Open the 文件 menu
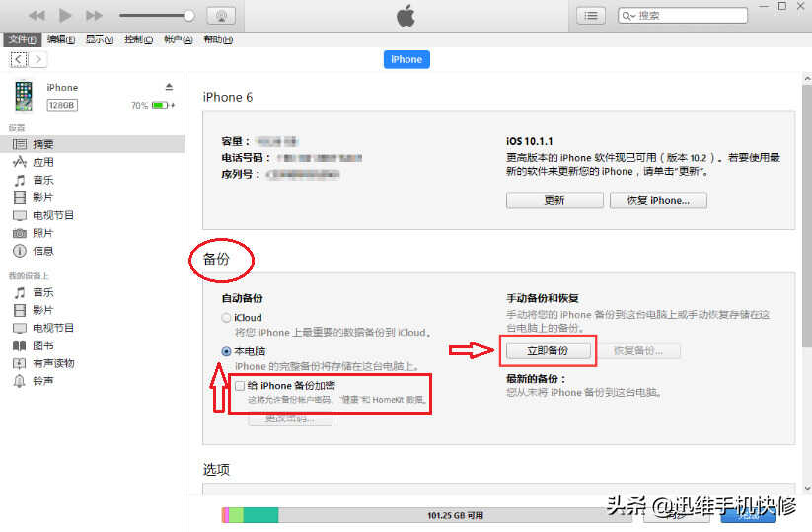This screenshot has height=532, width=812. 23,39
